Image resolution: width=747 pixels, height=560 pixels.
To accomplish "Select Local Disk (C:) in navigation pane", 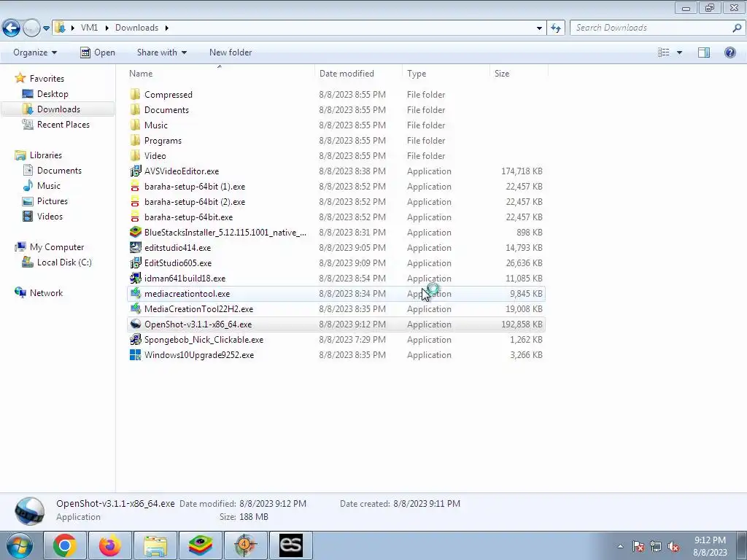I will pos(64,262).
